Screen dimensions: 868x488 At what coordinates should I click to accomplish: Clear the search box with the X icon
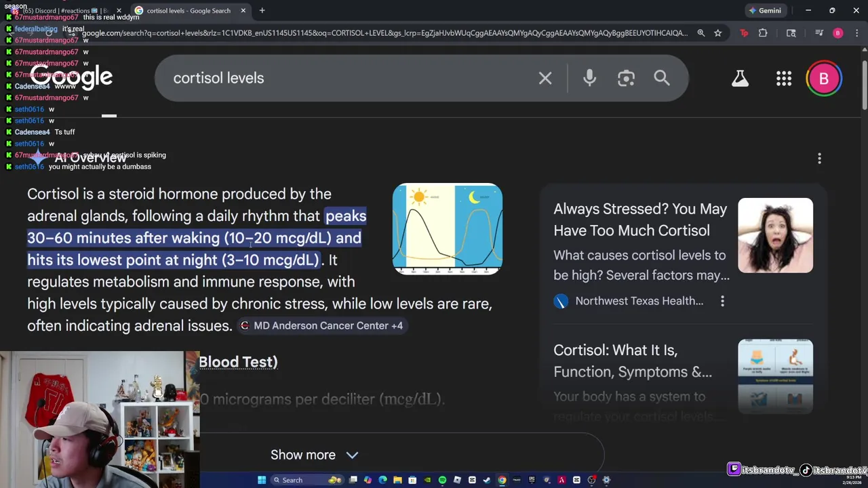[x=545, y=78]
